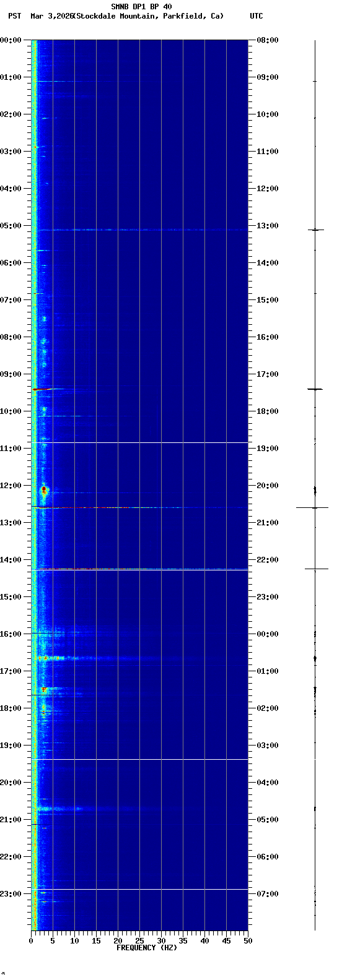Select the 06:00 label on the UTC axis
The image size is (342, 980).
pos(268,857)
